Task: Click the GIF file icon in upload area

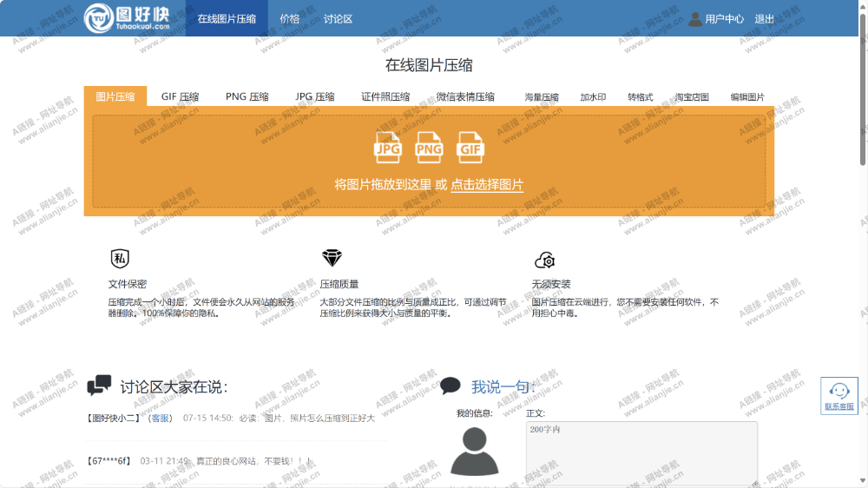Action: click(x=470, y=148)
